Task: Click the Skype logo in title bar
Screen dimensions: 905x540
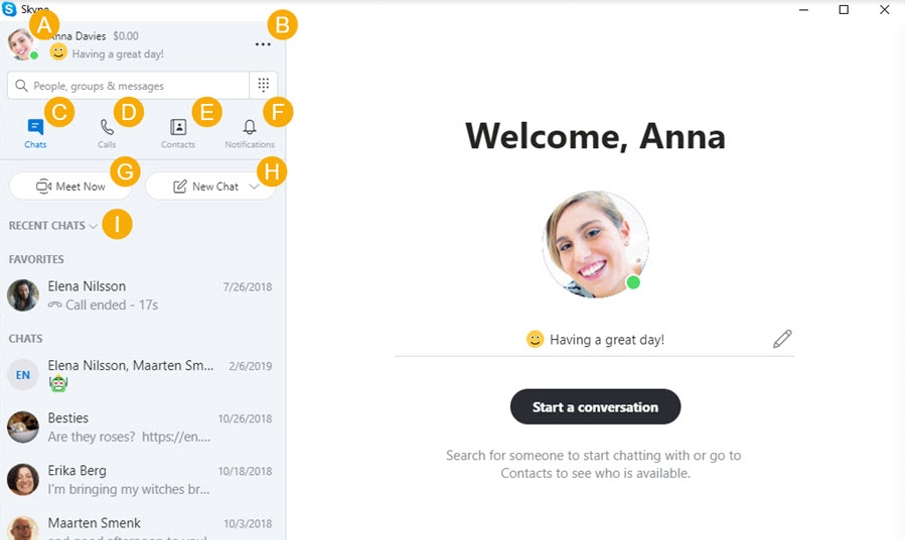Action: (x=9, y=9)
